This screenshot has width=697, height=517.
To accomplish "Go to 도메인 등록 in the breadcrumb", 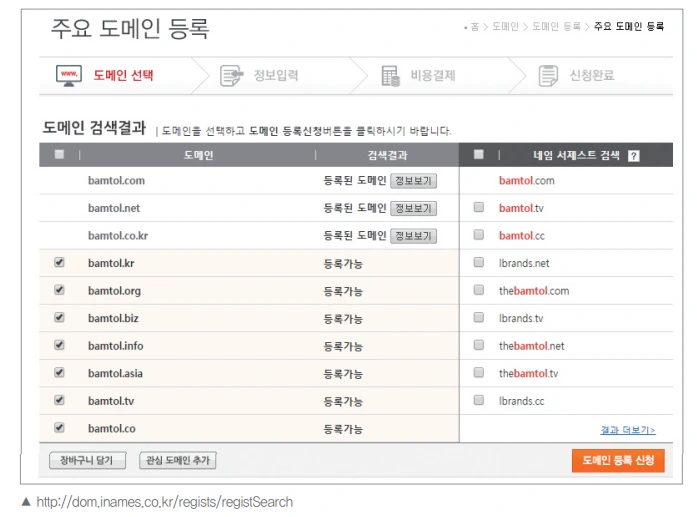I will 557,27.
